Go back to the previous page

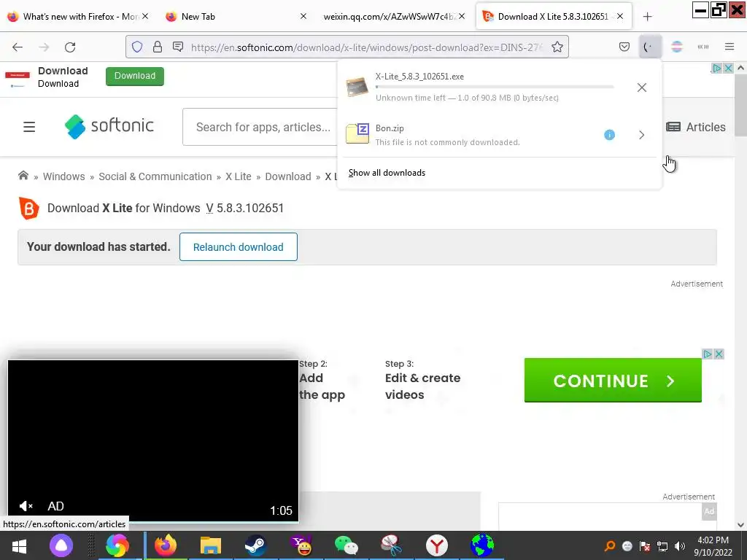(18, 47)
